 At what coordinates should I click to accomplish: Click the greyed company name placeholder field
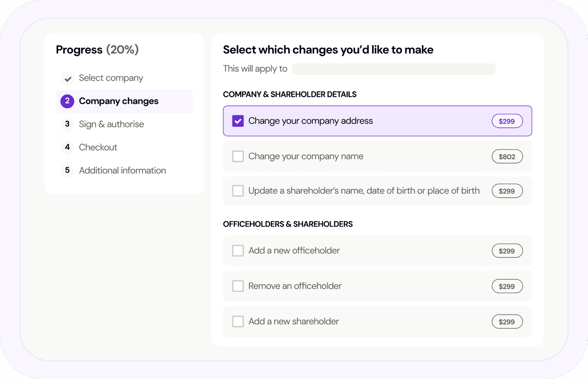393,69
